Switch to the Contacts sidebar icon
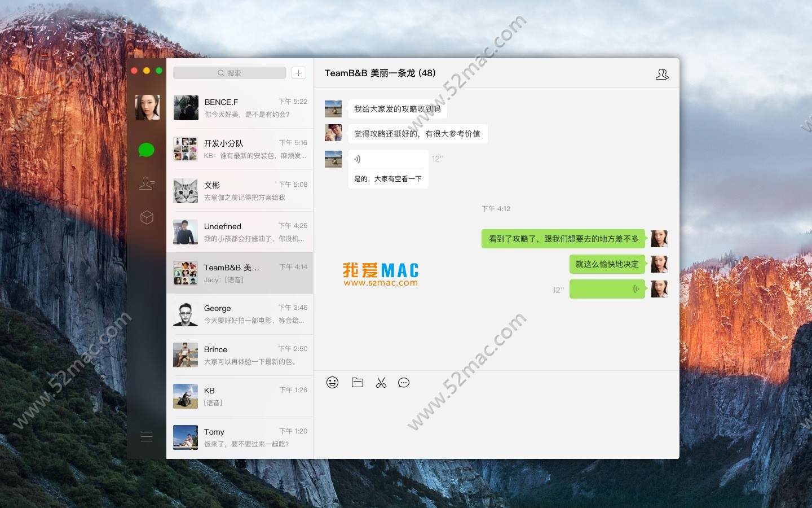The height and width of the screenshot is (508, 812). point(146,183)
